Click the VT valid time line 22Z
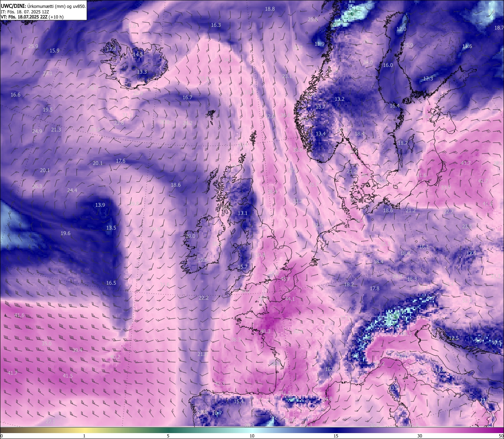This screenshot has height=439, width=504. 32,17
